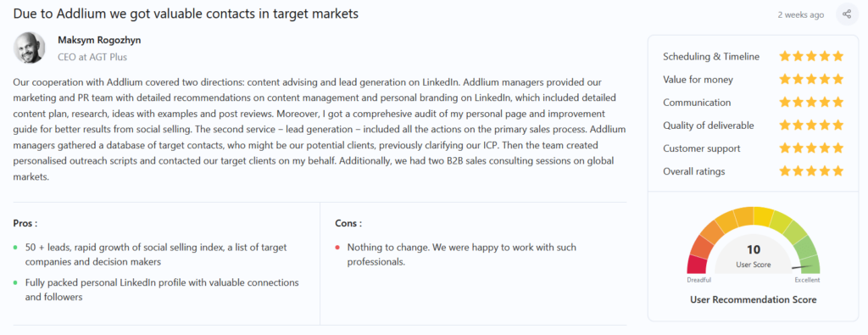
Task: Click the fifth star of Value for money
Action: pos(838,79)
